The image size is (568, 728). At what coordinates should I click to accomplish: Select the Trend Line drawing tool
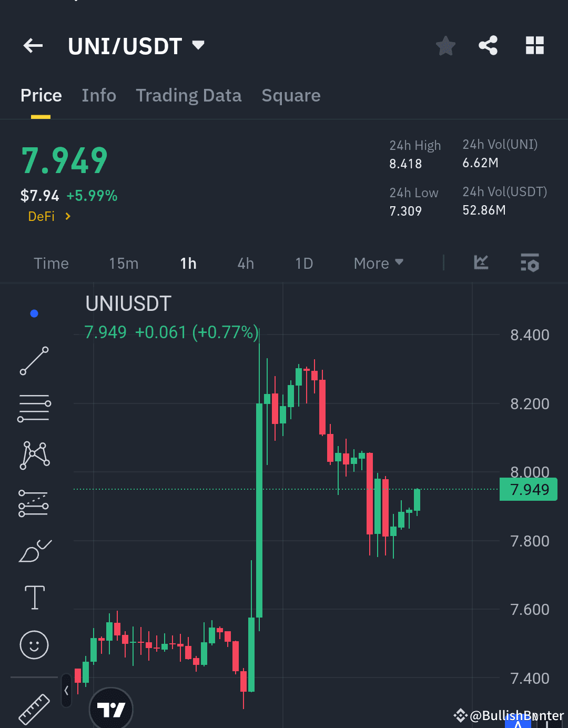[34, 361]
